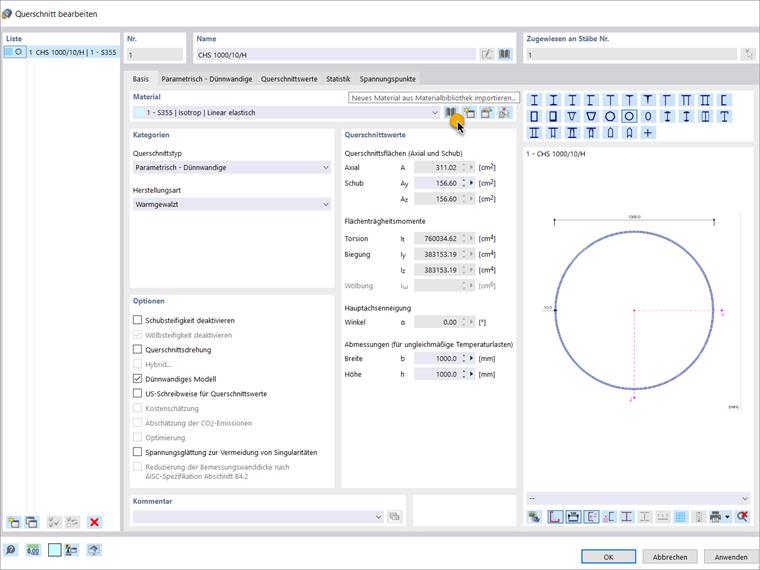Select the double-web Pi section icon

click(686, 100)
